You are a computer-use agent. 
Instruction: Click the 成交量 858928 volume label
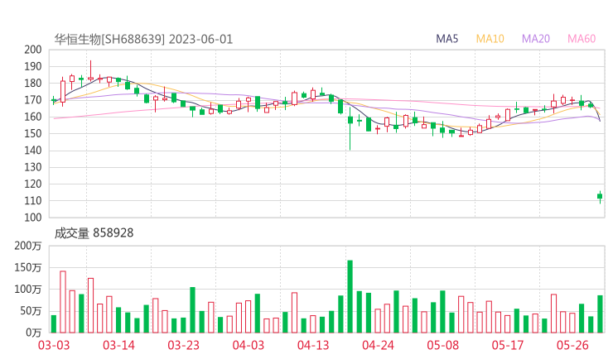click(x=94, y=233)
